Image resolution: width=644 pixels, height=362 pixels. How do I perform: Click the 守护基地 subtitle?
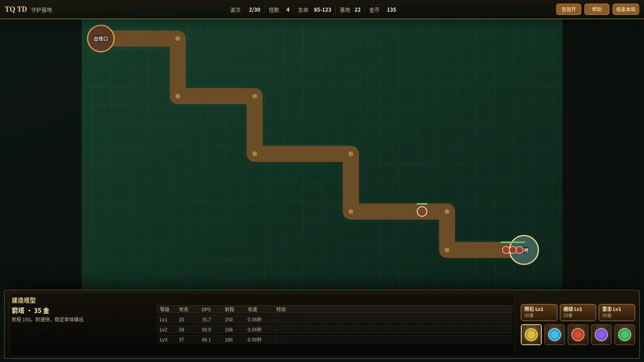coord(41,10)
